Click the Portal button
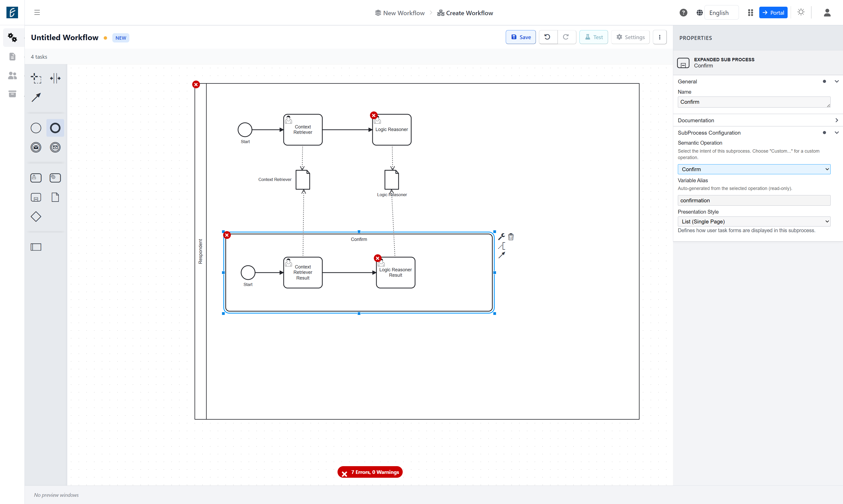 773,13
